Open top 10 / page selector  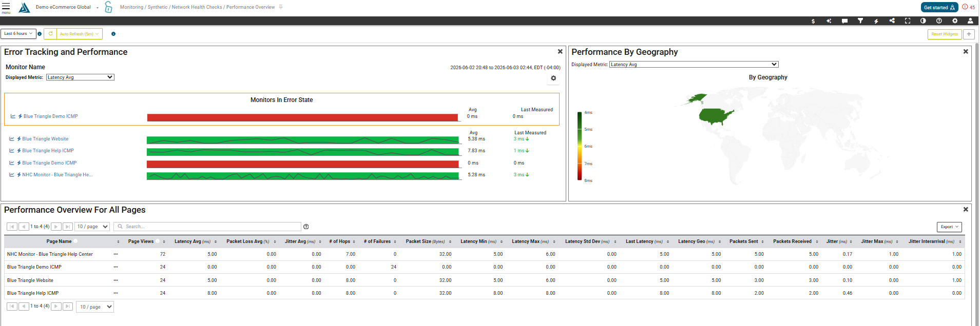pos(92,227)
